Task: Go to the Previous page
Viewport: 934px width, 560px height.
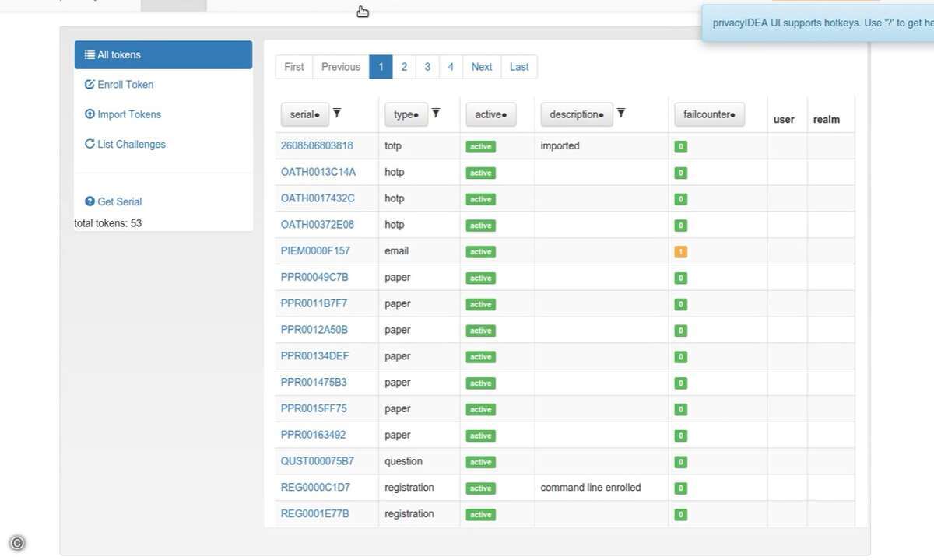Action: (x=341, y=67)
